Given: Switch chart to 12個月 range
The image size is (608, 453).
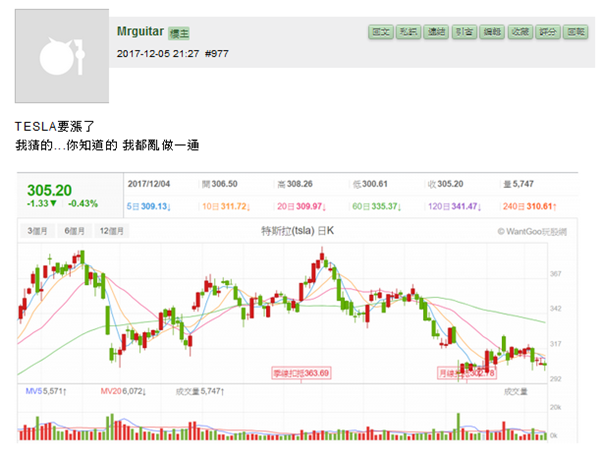Looking at the screenshot, I should pyautogui.click(x=112, y=231).
